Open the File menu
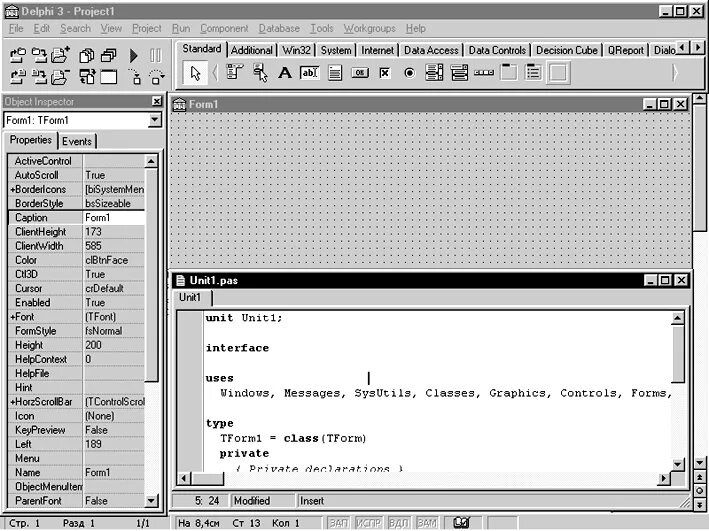This screenshot has height=531, width=709. 16,28
